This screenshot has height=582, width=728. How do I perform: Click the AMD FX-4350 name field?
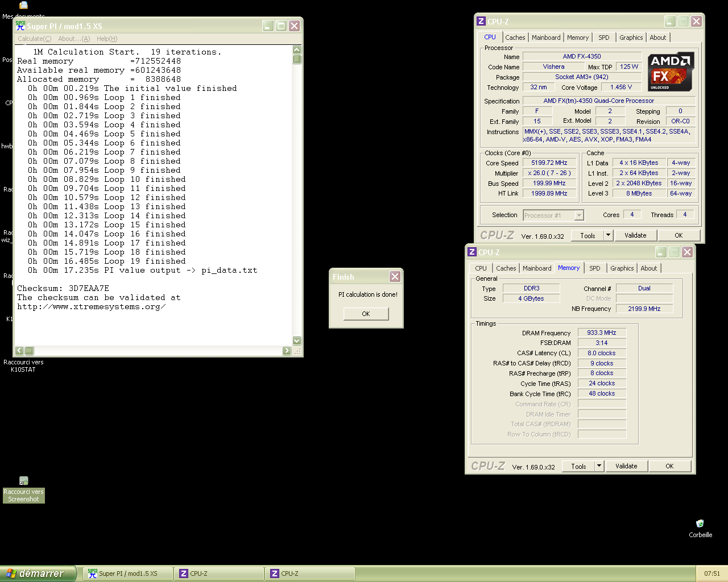tap(582, 56)
